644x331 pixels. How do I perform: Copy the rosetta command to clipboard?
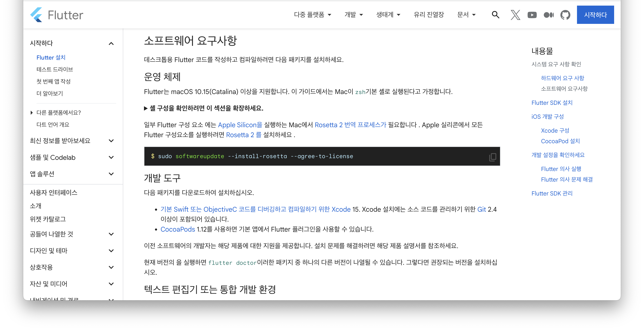coord(492,157)
